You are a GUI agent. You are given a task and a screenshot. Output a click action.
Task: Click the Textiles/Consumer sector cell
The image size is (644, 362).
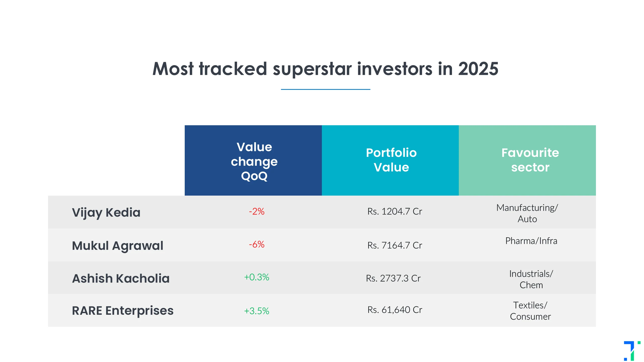coord(530,311)
